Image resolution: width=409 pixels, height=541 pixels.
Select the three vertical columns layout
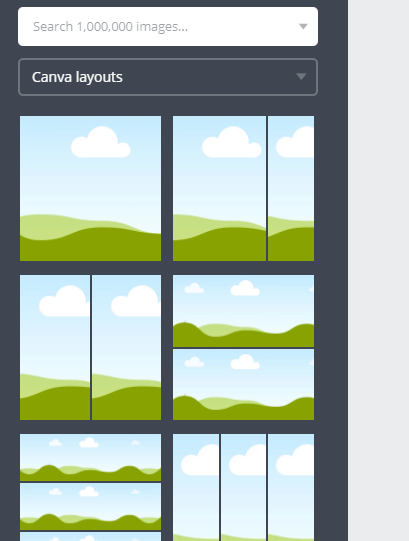coord(243,487)
